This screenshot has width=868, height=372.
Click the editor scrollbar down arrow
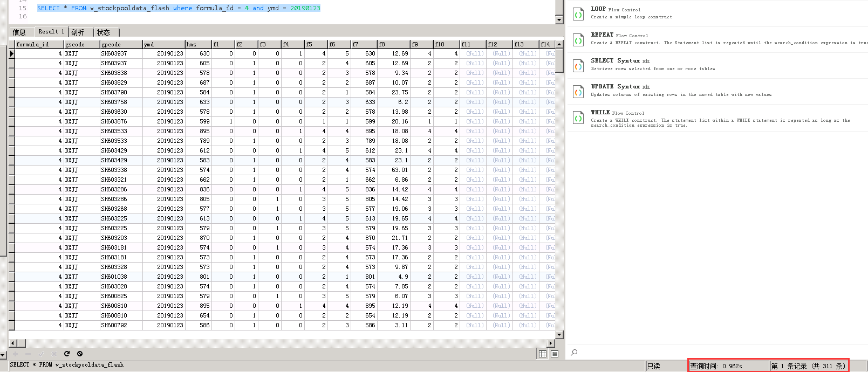[559, 20]
